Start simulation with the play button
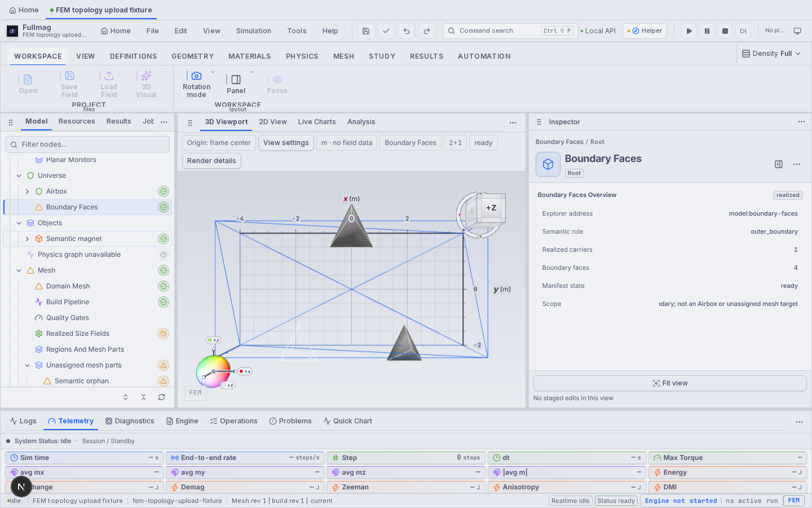The width and height of the screenshot is (812, 508). (x=689, y=31)
